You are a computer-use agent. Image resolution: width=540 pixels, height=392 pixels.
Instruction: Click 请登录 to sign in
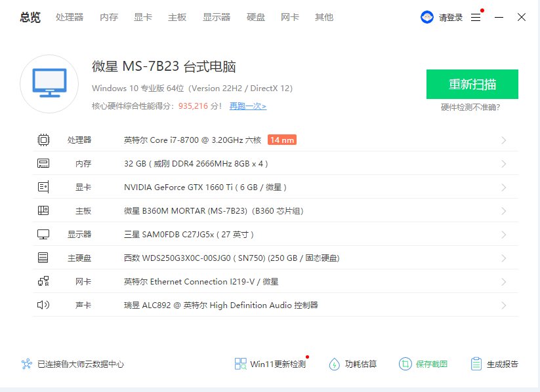(451, 18)
